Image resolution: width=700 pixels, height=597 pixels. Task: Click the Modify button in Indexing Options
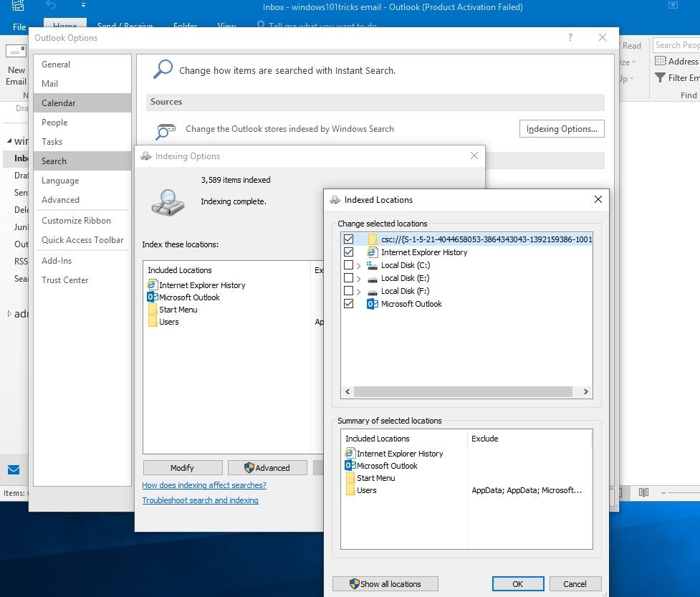[x=182, y=467]
